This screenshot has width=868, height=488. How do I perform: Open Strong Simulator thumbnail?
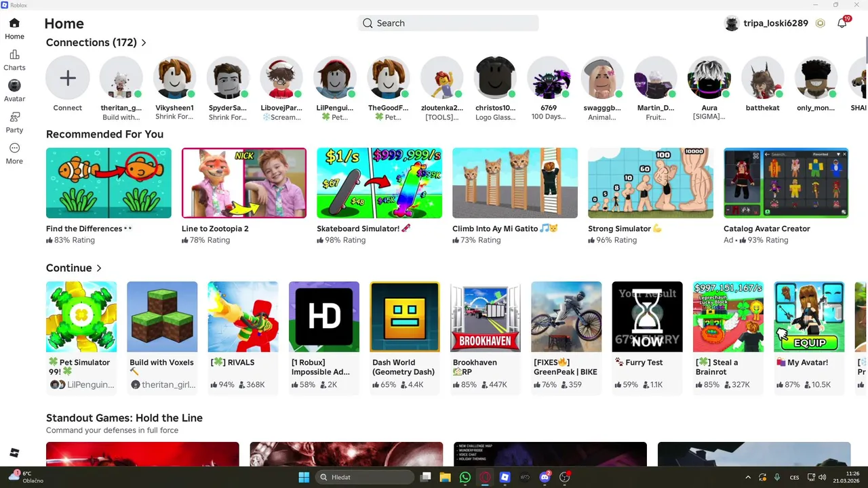[651, 183]
